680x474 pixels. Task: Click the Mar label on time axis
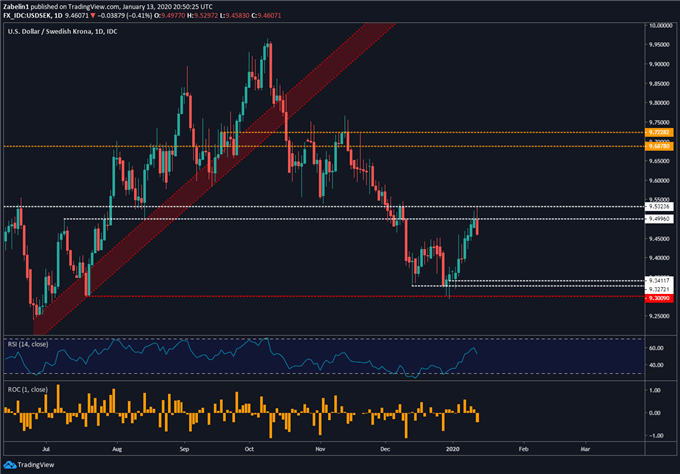[x=585, y=449]
